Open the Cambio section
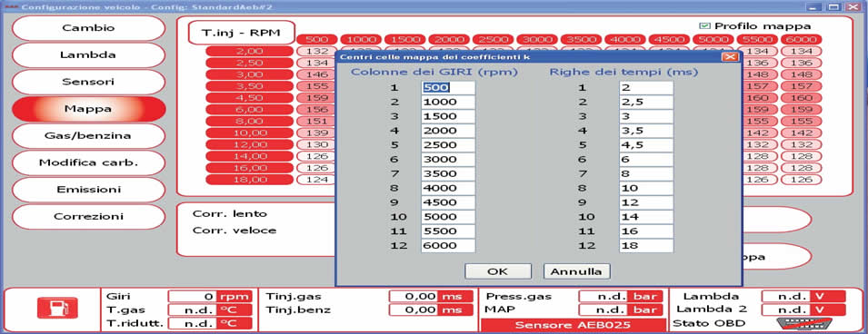The width and height of the screenshot is (868, 334). tap(88, 28)
